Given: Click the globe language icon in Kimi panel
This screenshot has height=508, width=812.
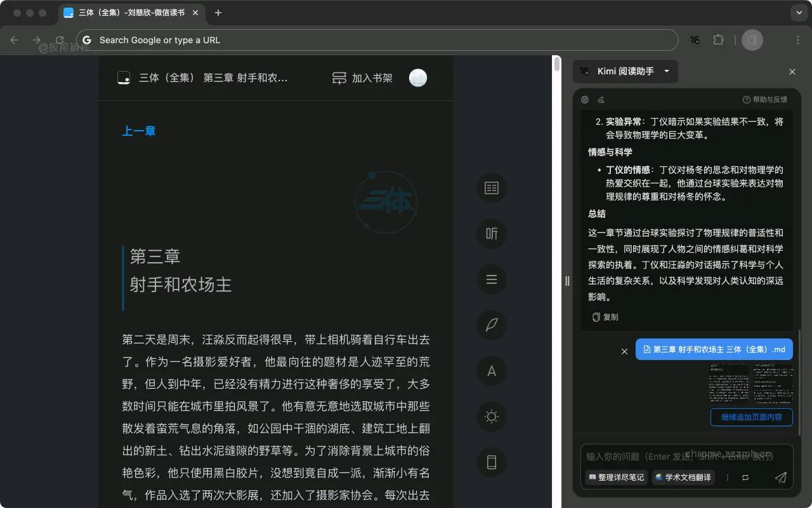Looking at the screenshot, I should [585, 100].
